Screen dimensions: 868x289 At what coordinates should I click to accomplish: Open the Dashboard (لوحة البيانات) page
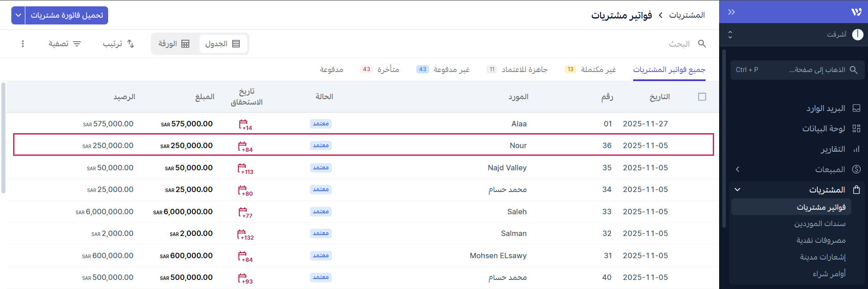(x=824, y=129)
